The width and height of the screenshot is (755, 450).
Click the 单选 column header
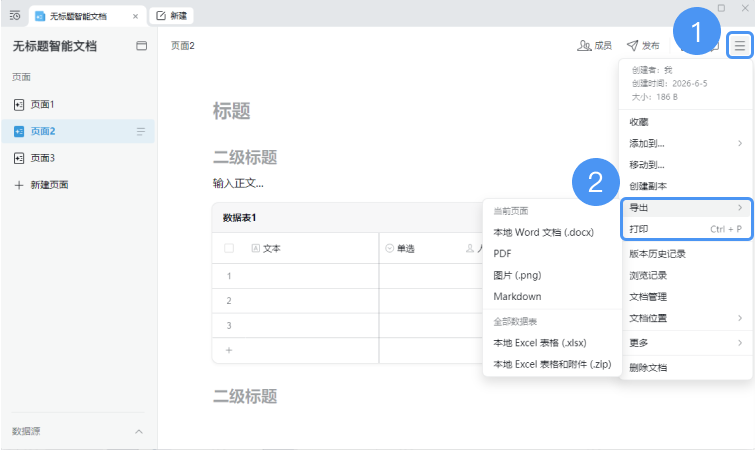(x=400, y=248)
